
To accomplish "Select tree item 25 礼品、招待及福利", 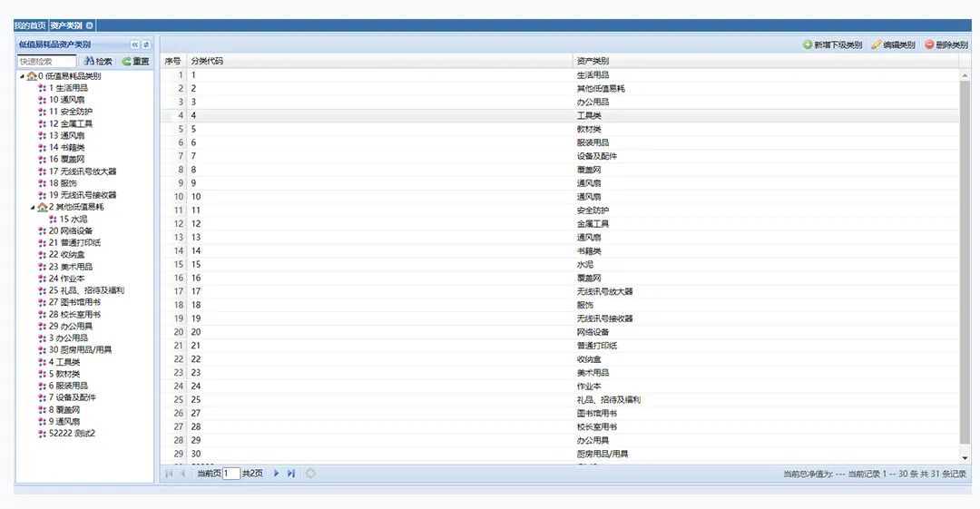I will click(x=87, y=290).
